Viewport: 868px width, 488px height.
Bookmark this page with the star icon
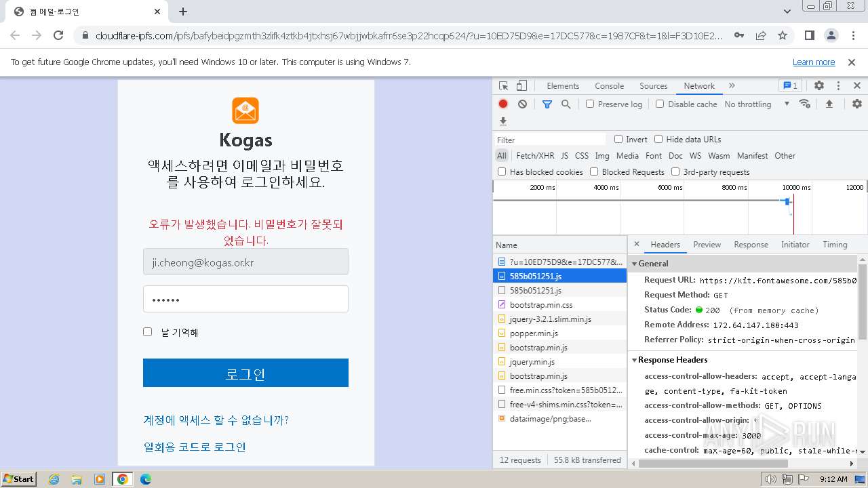(x=783, y=35)
